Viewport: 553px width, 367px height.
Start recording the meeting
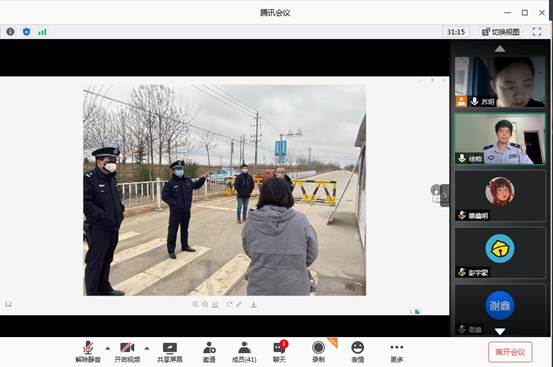(318, 352)
